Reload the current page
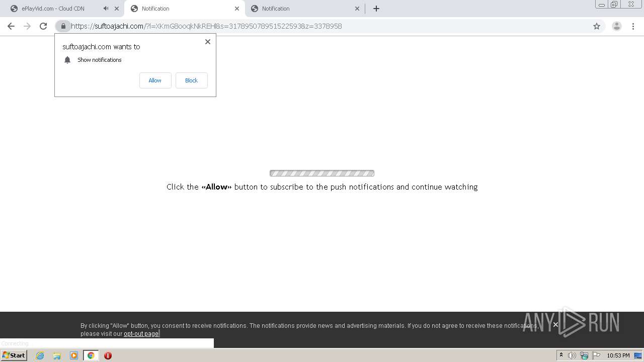The image size is (644, 362). [x=43, y=26]
